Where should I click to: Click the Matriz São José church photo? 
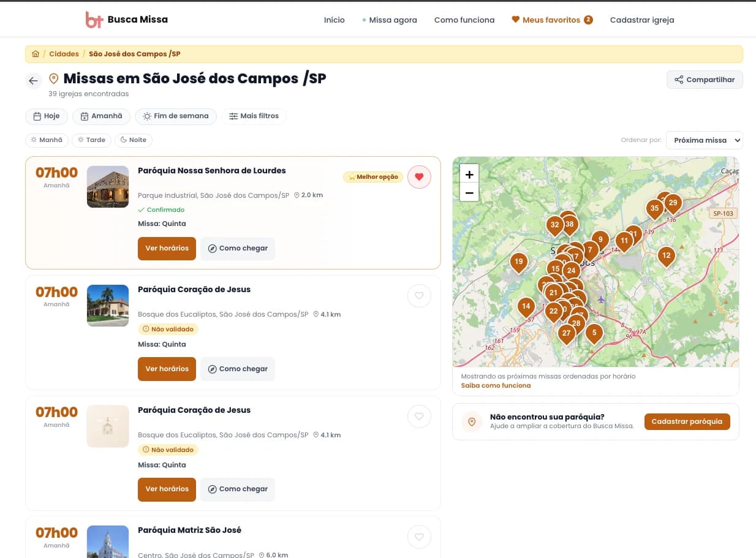point(108,541)
